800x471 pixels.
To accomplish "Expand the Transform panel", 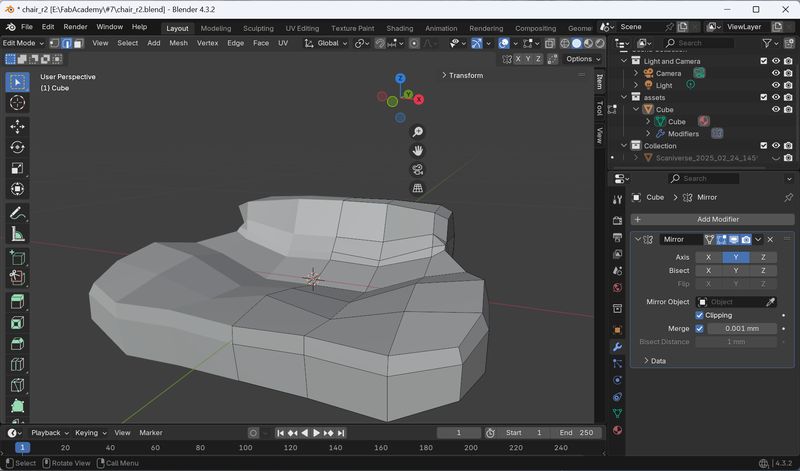I will click(x=462, y=75).
